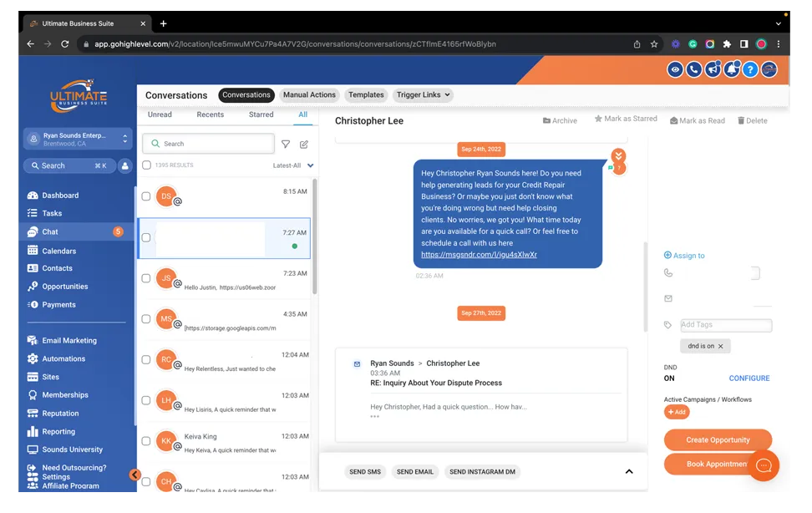Open the Payments section
The height and width of the screenshot is (513, 812).
click(58, 305)
